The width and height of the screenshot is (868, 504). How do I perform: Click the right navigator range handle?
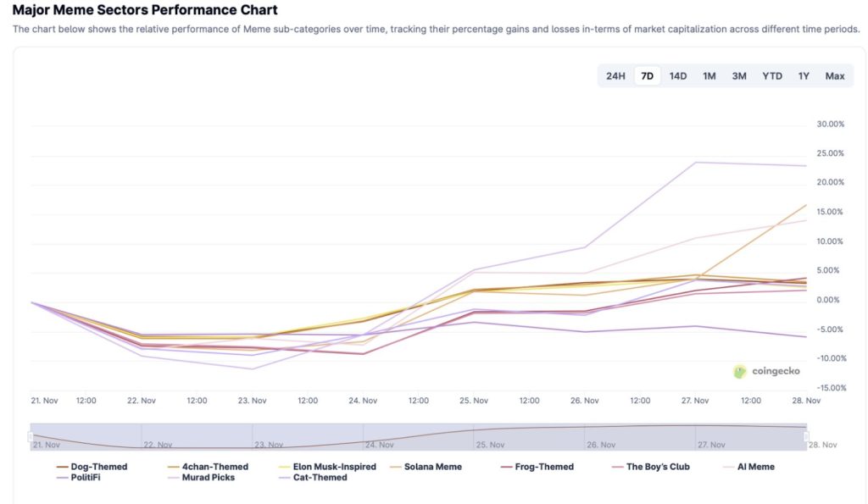pyautogui.click(x=807, y=436)
